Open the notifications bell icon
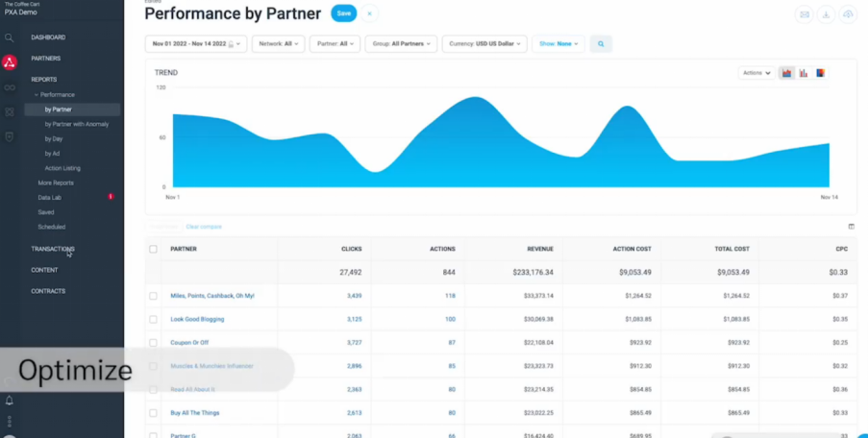868x438 pixels. [x=10, y=401]
